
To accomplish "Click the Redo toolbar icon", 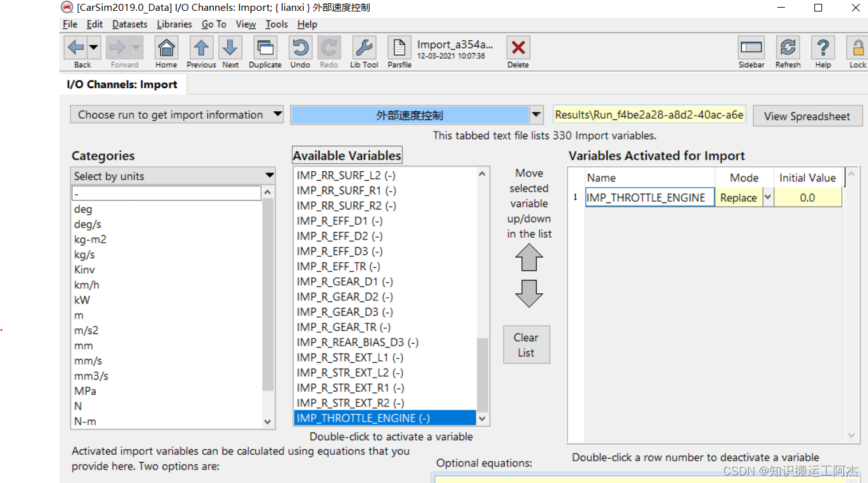I will (x=329, y=47).
